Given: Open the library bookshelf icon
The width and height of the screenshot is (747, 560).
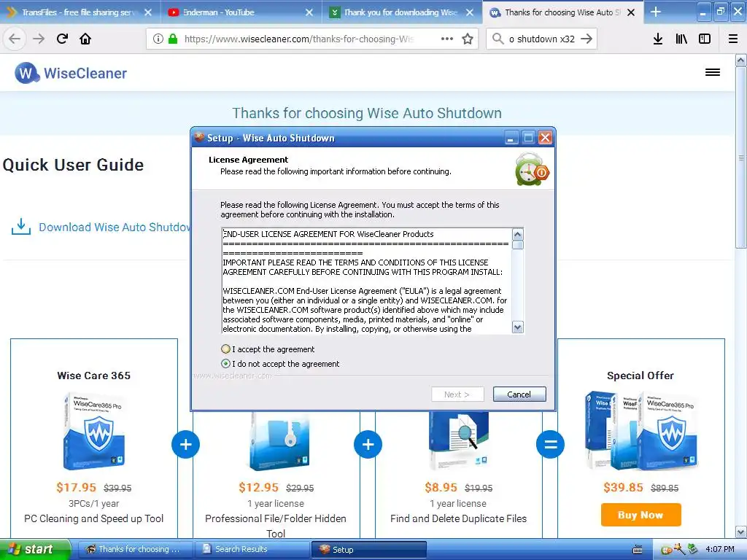Looking at the screenshot, I should pos(681,39).
